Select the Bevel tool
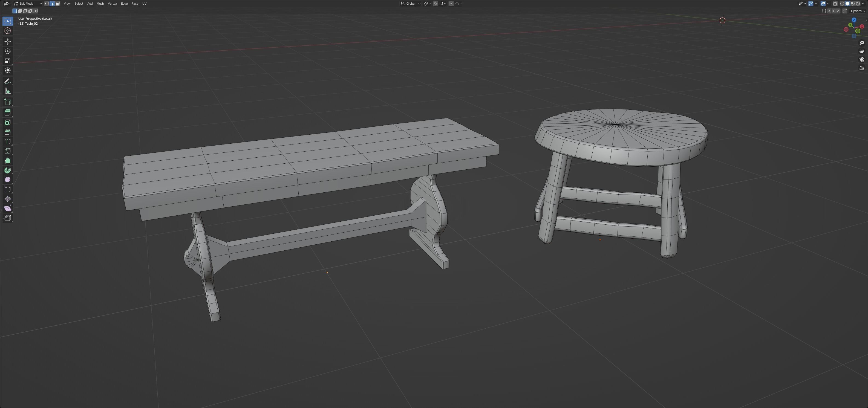868x408 pixels. click(x=8, y=132)
